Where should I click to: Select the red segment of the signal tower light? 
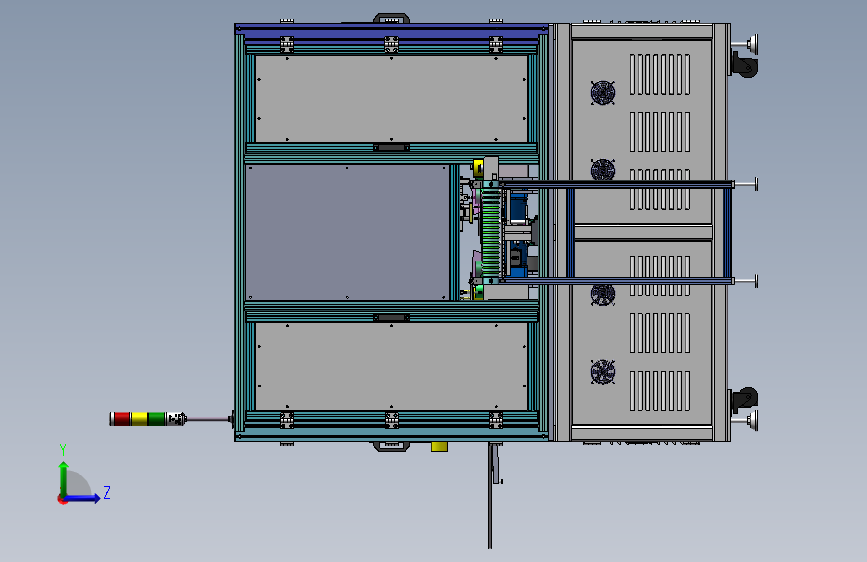coord(122,419)
